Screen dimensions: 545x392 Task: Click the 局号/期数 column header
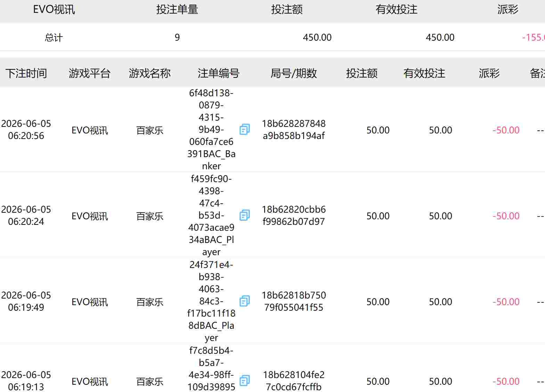(x=294, y=73)
